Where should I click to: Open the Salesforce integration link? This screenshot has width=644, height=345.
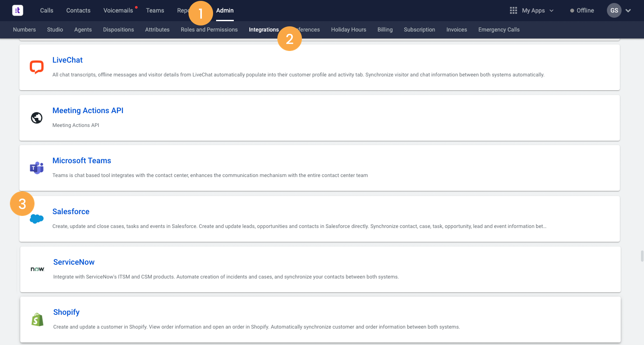click(x=71, y=212)
